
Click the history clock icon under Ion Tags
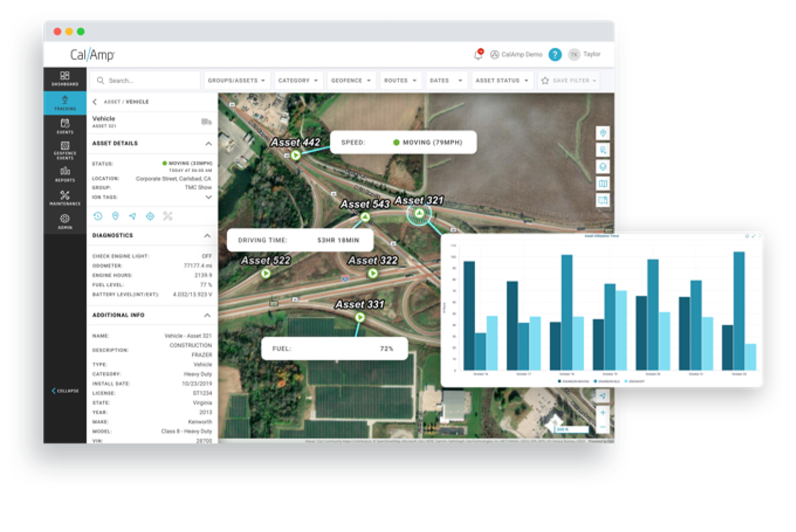pyautogui.click(x=97, y=216)
